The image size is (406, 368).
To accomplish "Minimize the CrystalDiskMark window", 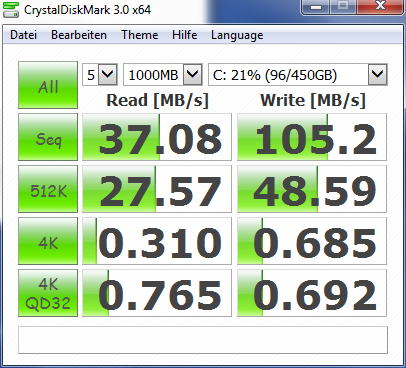I will tap(316, 7).
